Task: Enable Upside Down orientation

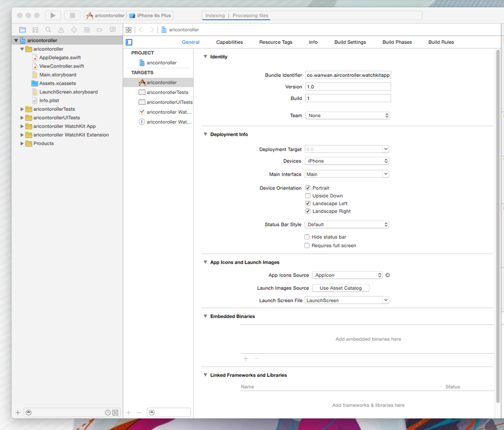Action: [x=308, y=196]
